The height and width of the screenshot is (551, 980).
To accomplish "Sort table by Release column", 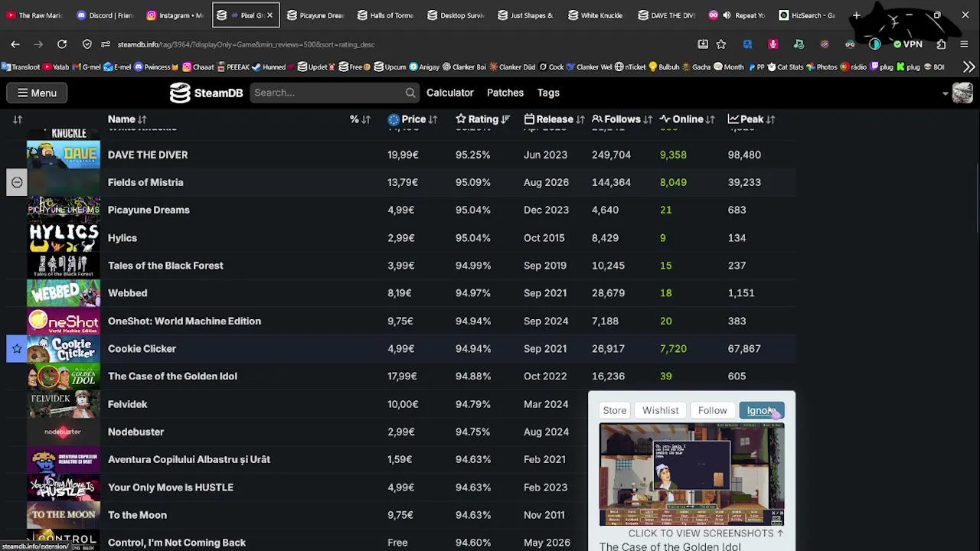I will click(x=554, y=119).
